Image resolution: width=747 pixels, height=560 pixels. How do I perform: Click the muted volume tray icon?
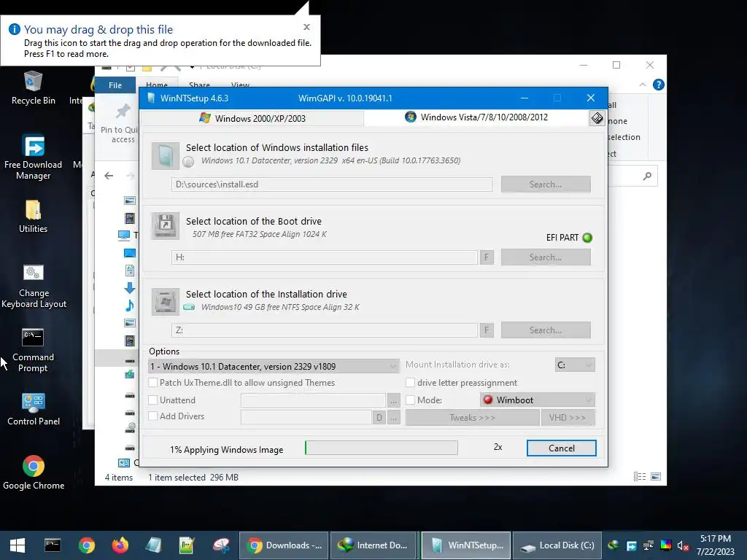(683, 545)
